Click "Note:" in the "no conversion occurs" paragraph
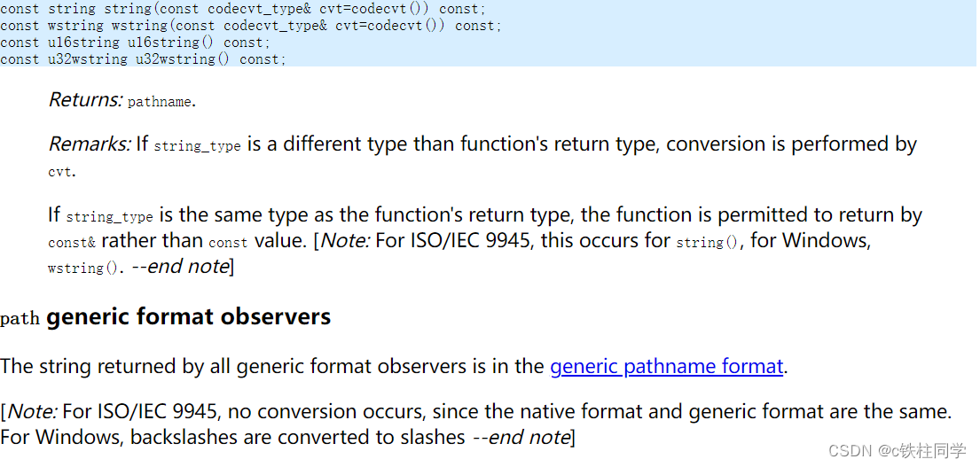Viewport: 980px width, 467px height. (x=32, y=411)
